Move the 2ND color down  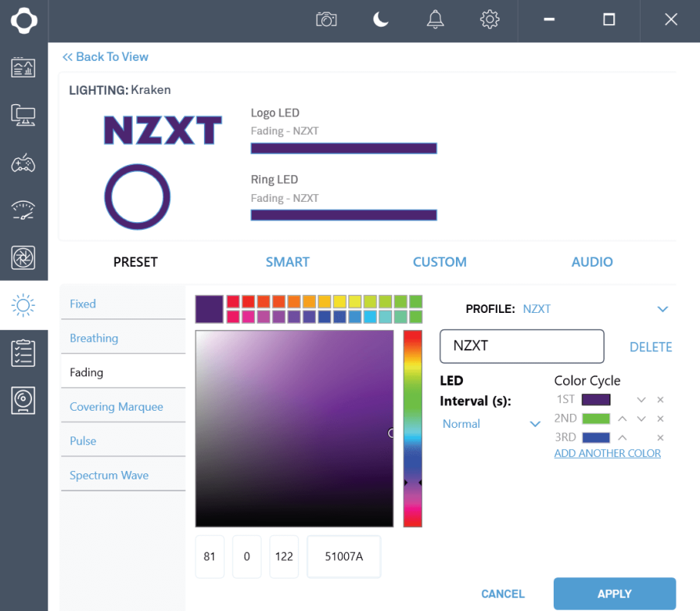pos(641,419)
